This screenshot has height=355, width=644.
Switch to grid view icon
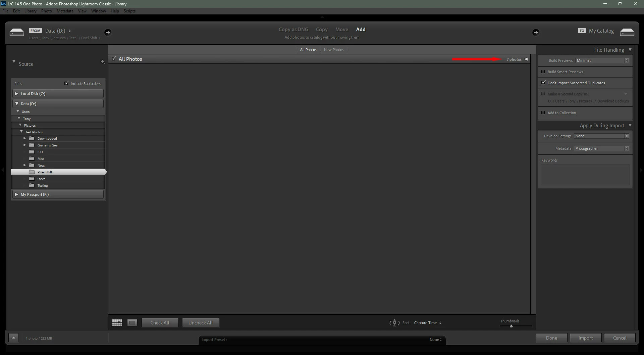[x=117, y=323]
